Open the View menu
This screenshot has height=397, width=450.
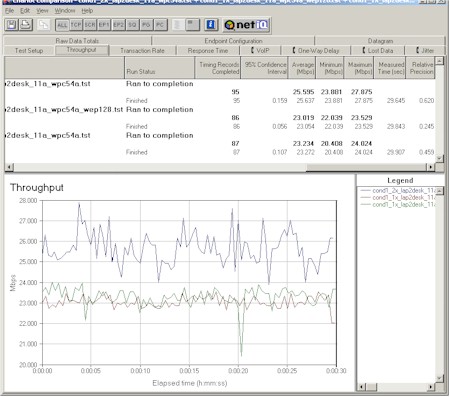[x=42, y=11]
